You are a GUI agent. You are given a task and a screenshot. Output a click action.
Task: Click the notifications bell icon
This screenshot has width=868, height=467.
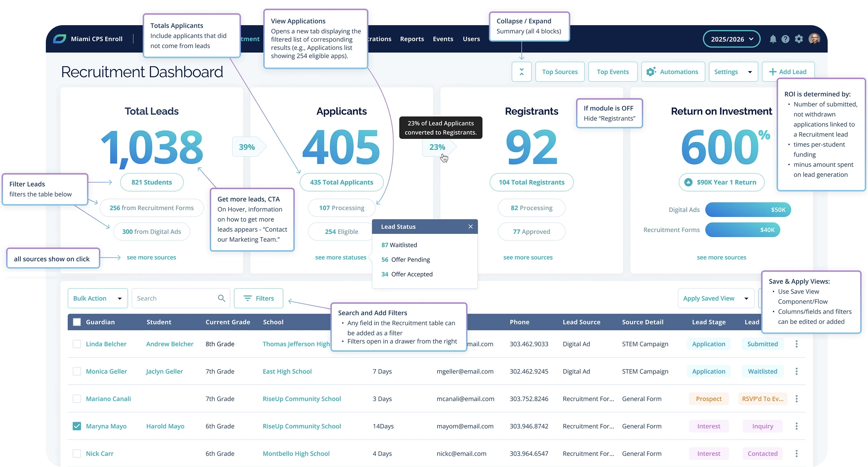773,39
